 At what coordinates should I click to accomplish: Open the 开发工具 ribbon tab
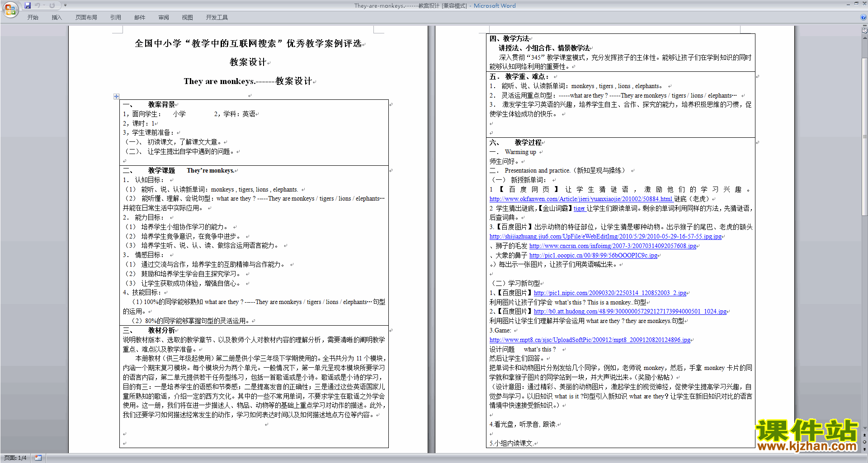217,17
